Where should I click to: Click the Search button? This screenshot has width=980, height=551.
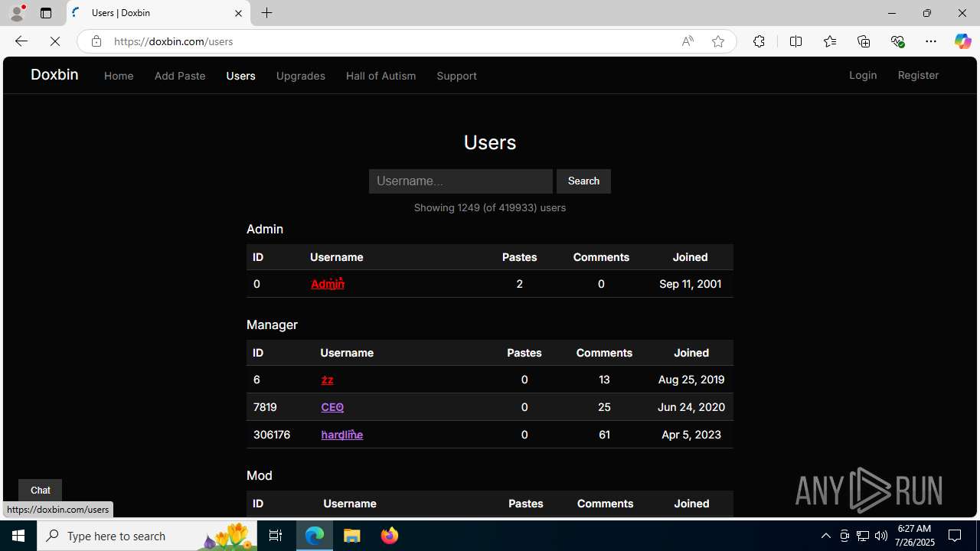[x=583, y=181]
